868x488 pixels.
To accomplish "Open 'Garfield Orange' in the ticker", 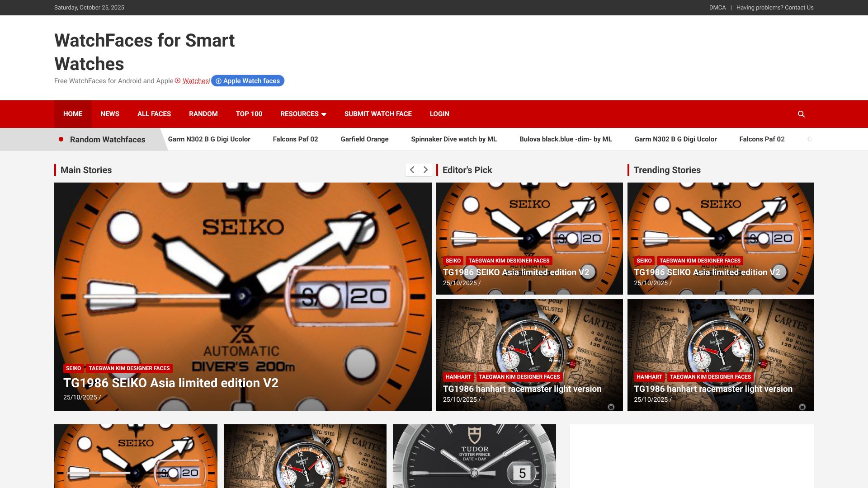I will [x=364, y=139].
